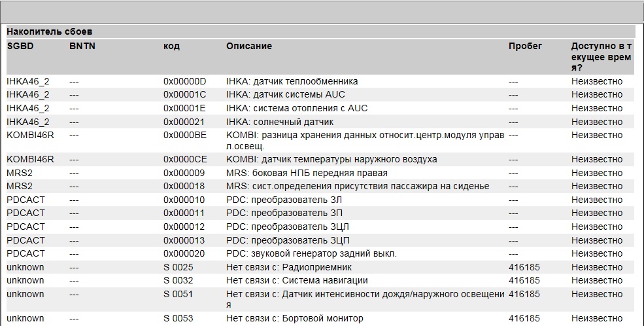Click fault code 0x000018
This screenshot has width=644, height=326.
pos(184,186)
